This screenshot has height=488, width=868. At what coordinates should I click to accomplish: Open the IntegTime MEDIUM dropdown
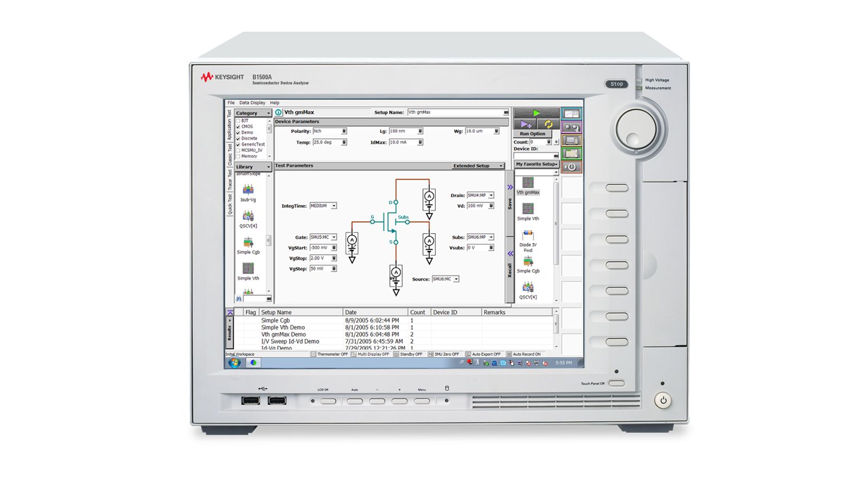pos(323,206)
